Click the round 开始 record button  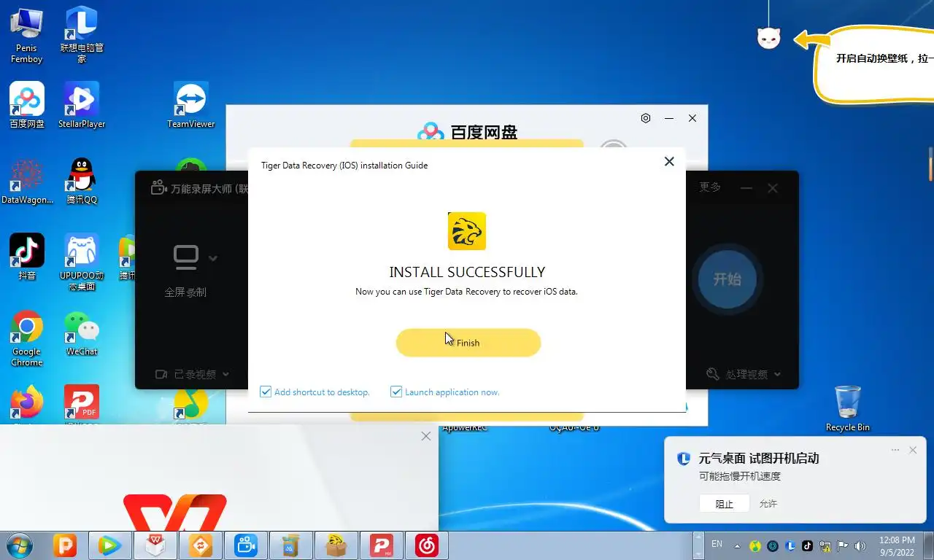[x=727, y=279]
